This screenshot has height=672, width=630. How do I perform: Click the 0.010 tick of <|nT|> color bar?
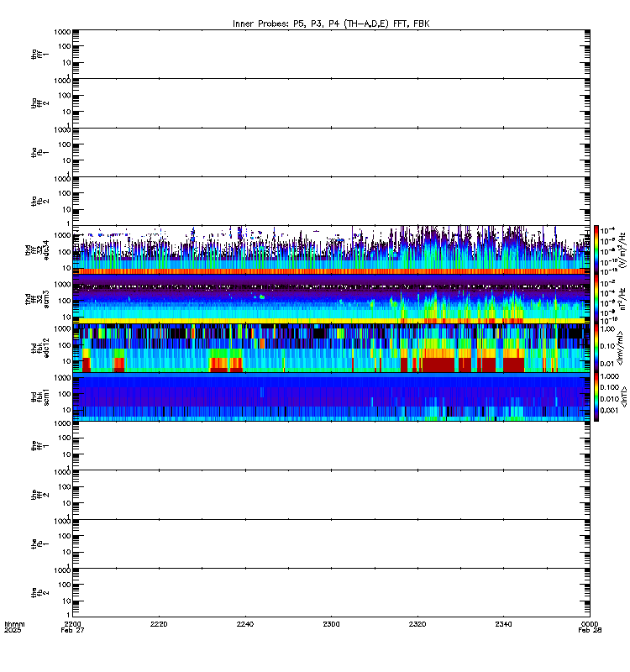[610, 399]
